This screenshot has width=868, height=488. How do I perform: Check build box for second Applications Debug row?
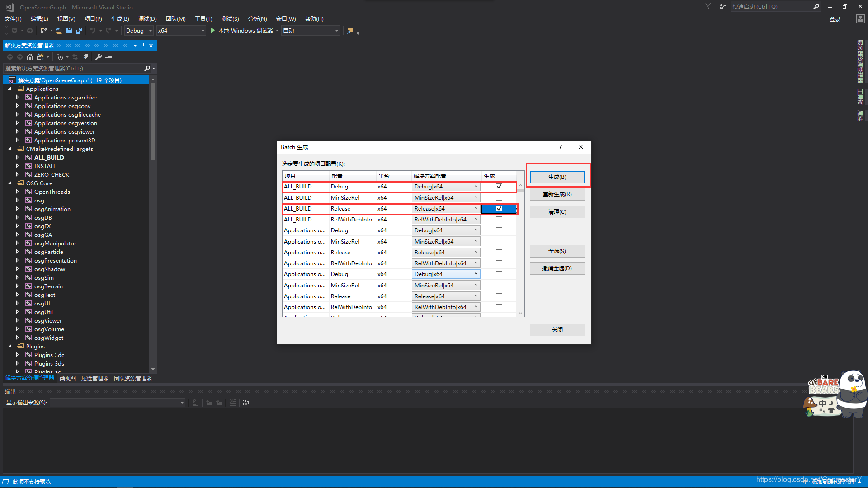coord(499,274)
